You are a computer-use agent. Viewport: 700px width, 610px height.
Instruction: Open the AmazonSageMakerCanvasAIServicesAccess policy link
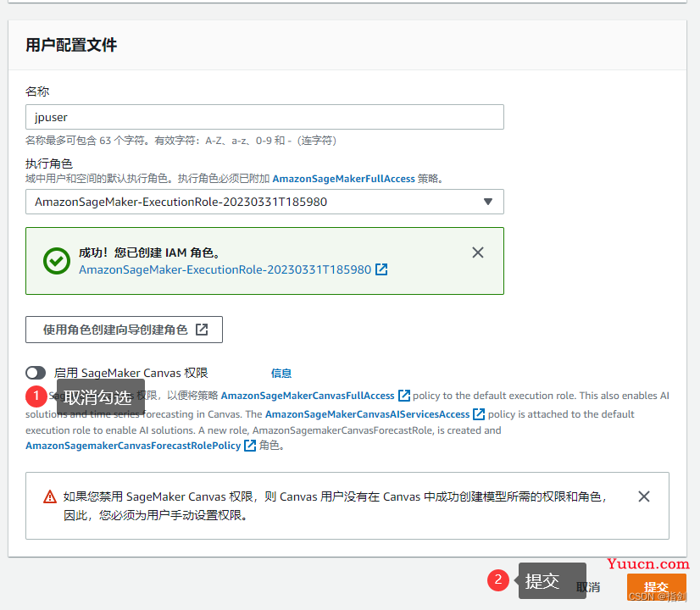[x=367, y=414]
